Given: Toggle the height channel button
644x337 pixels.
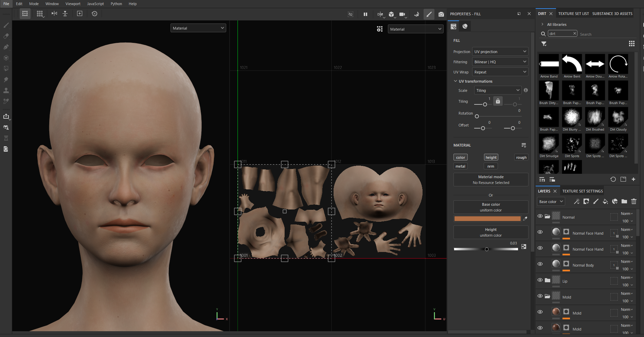Looking at the screenshot, I should click(x=491, y=157).
